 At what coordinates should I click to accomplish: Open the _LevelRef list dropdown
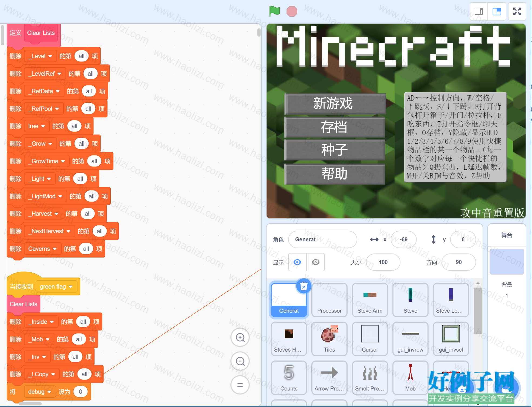tap(45, 74)
